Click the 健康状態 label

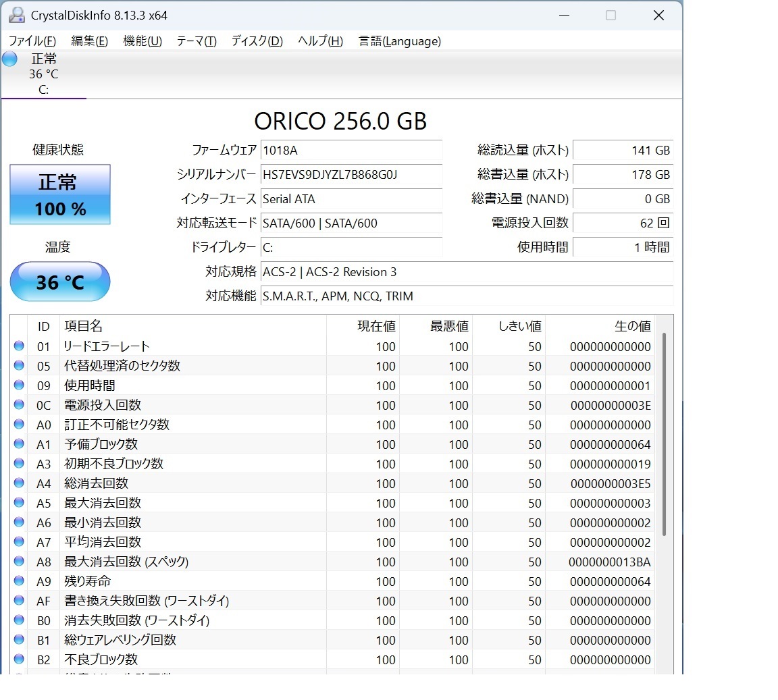click(x=58, y=150)
